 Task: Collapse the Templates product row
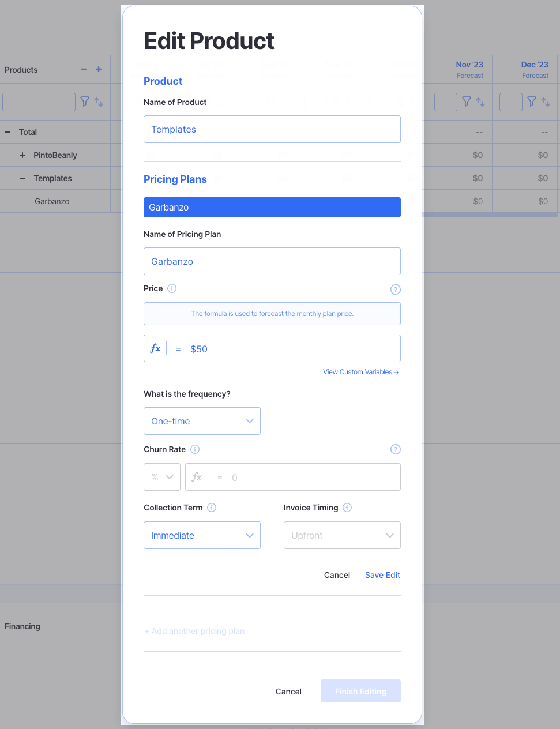coord(23,178)
